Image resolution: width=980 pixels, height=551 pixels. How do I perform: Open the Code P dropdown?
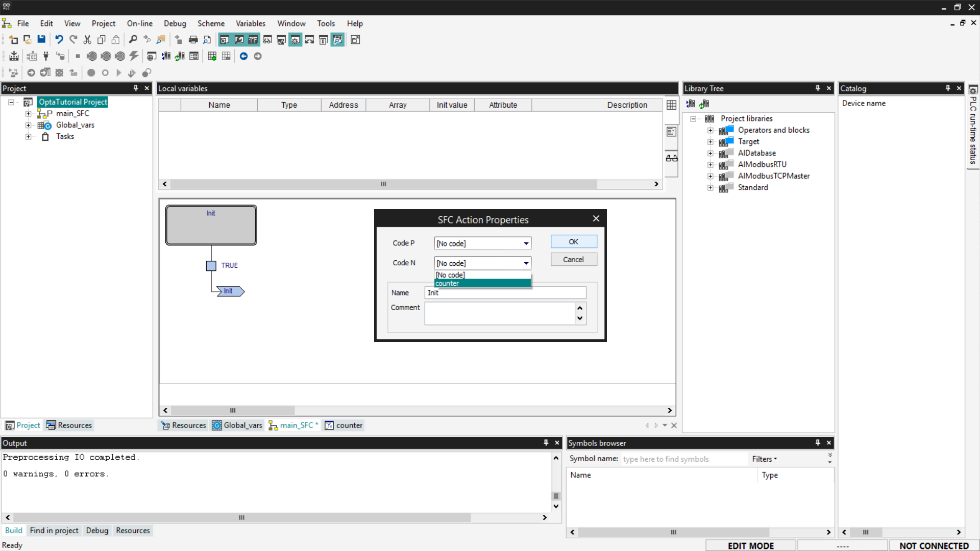(x=526, y=243)
